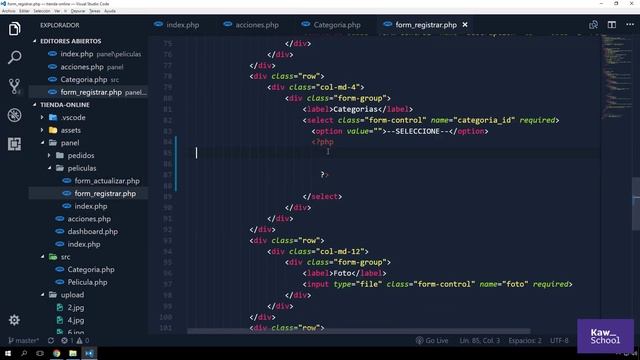Collapse the upload folder
This screenshot has height=360, width=640.
coord(72,295)
